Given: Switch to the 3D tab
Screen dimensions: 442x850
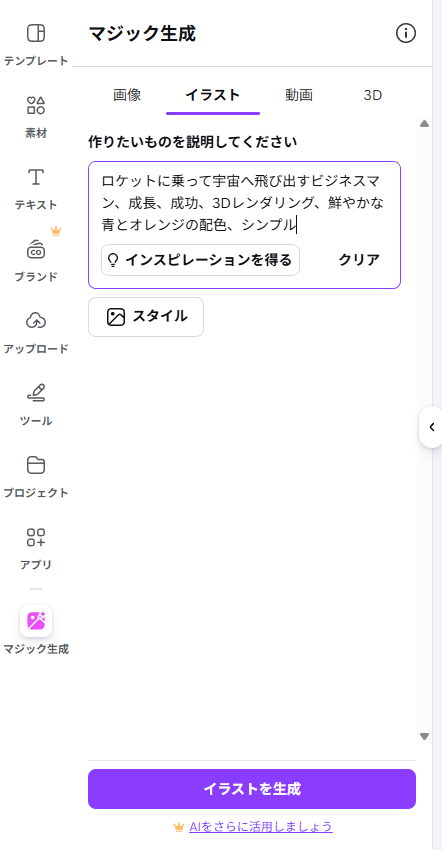Looking at the screenshot, I should [x=373, y=95].
